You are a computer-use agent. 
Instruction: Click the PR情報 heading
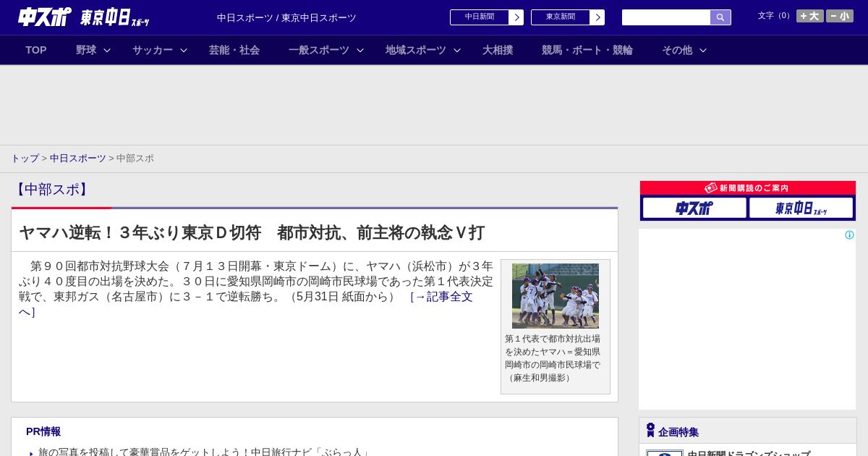pyautogui.click(x=43, y=431)
